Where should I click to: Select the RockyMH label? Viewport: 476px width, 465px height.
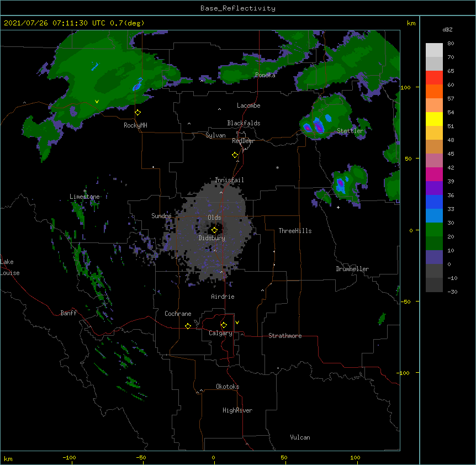point(135,125)
